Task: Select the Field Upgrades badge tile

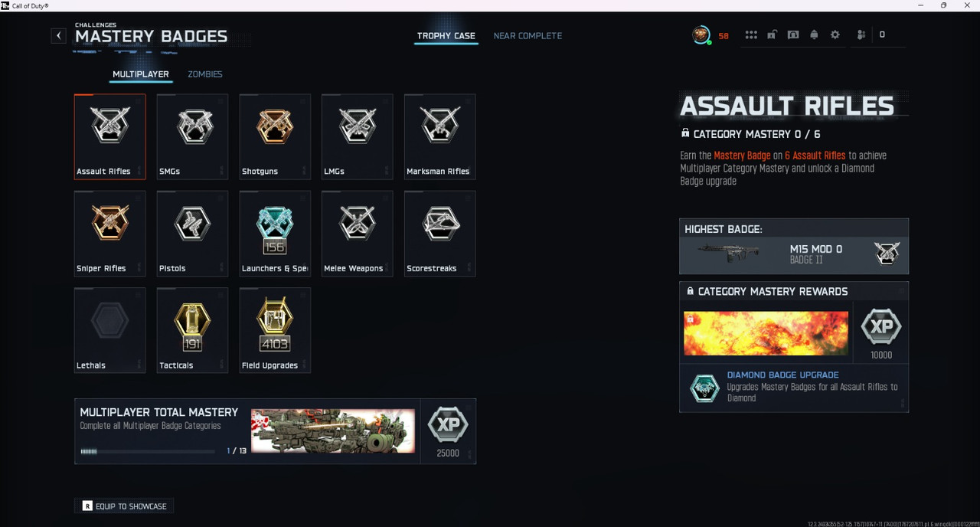Action: tap(275, 330)
